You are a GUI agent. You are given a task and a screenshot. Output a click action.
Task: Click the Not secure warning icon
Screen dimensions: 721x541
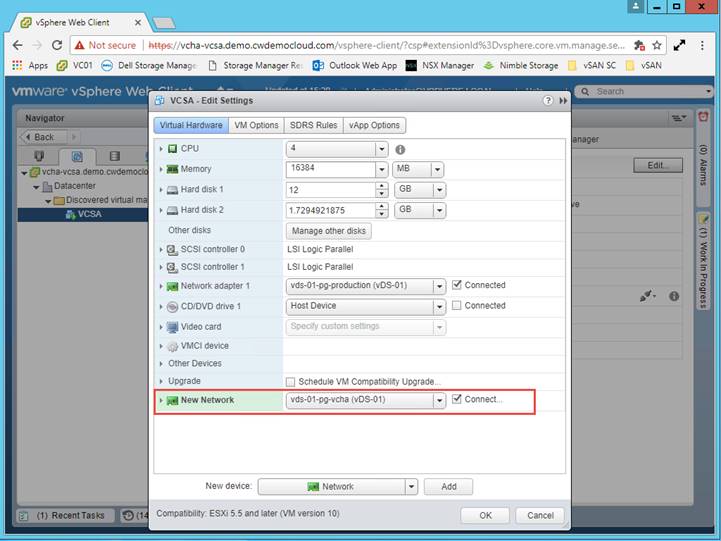pyautogui.click(x=80, y=45)
